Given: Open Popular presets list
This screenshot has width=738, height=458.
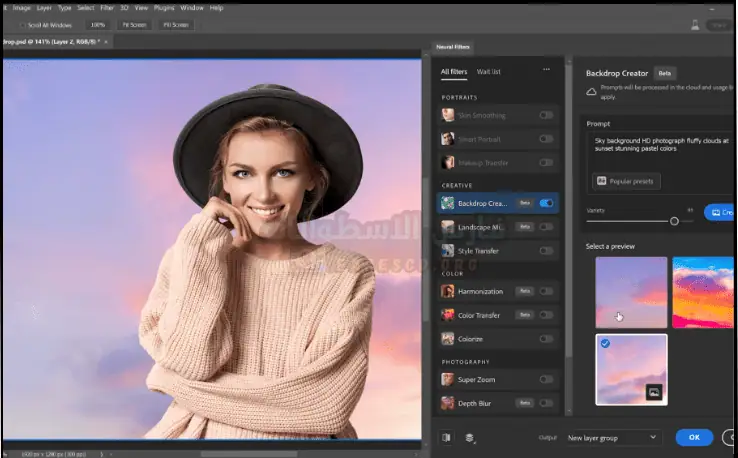Looking at the screenshot, I should coord(627,181).
